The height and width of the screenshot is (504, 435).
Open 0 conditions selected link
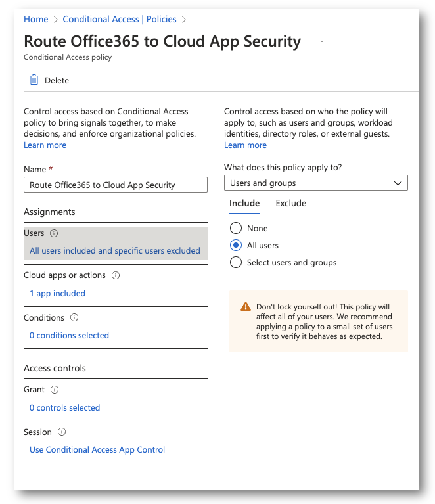[x=69, y=336]
